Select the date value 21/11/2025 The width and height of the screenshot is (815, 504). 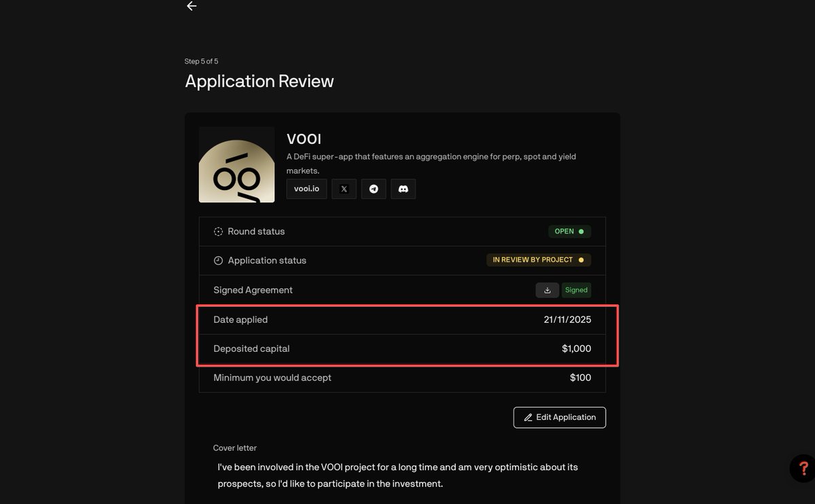click(x=568, y=319)
